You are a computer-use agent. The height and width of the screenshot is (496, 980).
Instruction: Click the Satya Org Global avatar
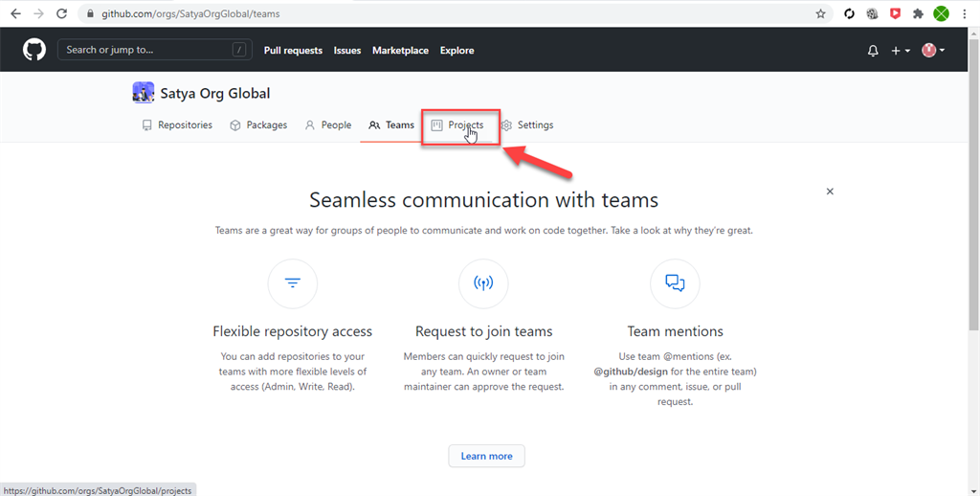tap(144, 93)
